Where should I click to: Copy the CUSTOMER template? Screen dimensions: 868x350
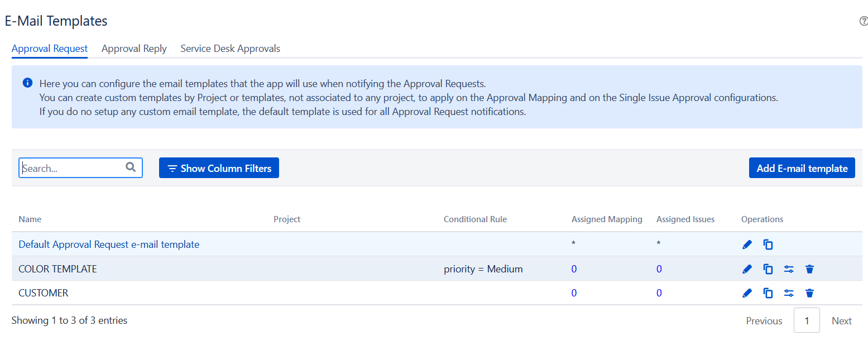[x=768, y=293]
